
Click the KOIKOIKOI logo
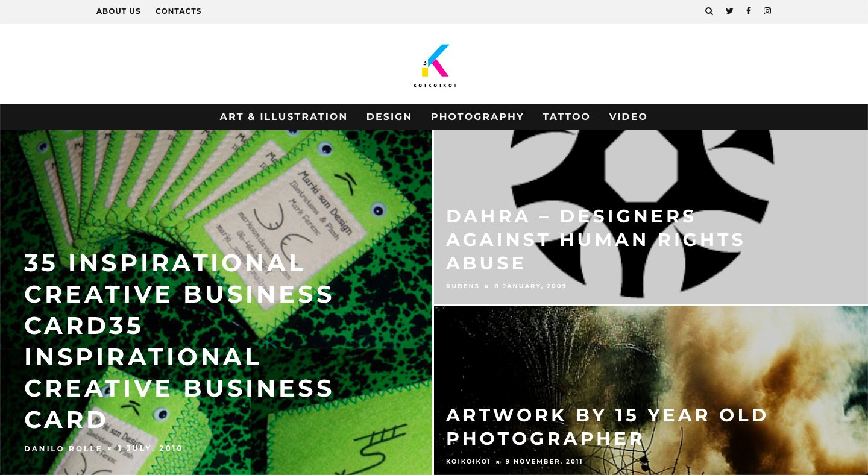pyautogui.click(x=435, y=66)
